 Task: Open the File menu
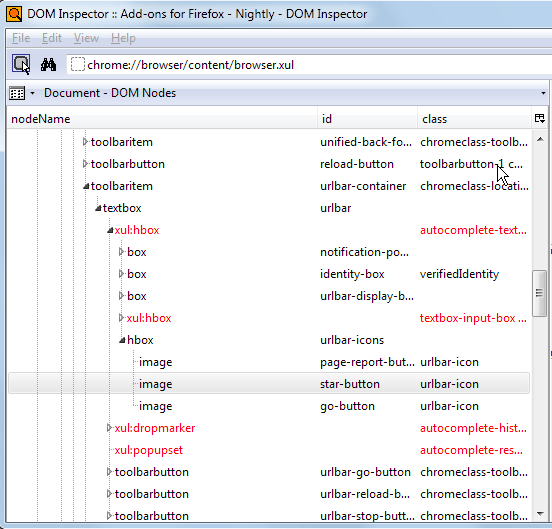21,38
